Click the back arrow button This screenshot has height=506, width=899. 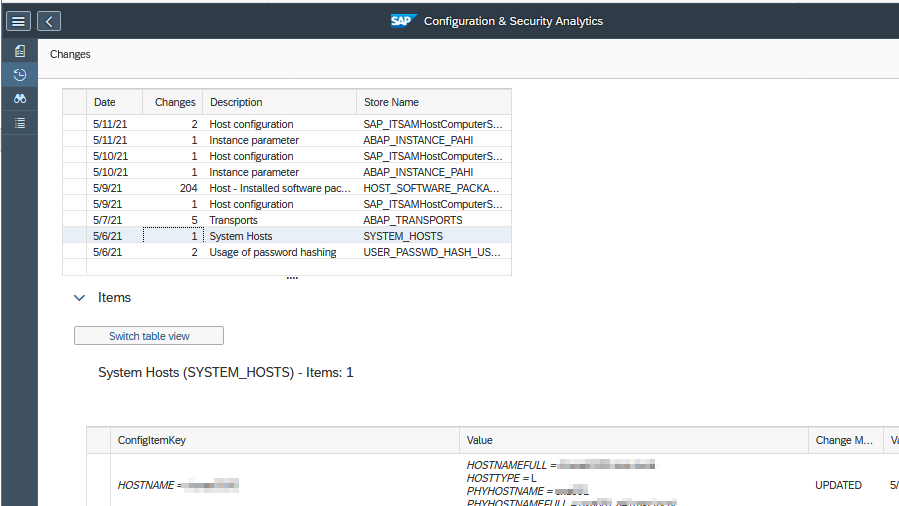pyautogui.click(x=49, y=21)
